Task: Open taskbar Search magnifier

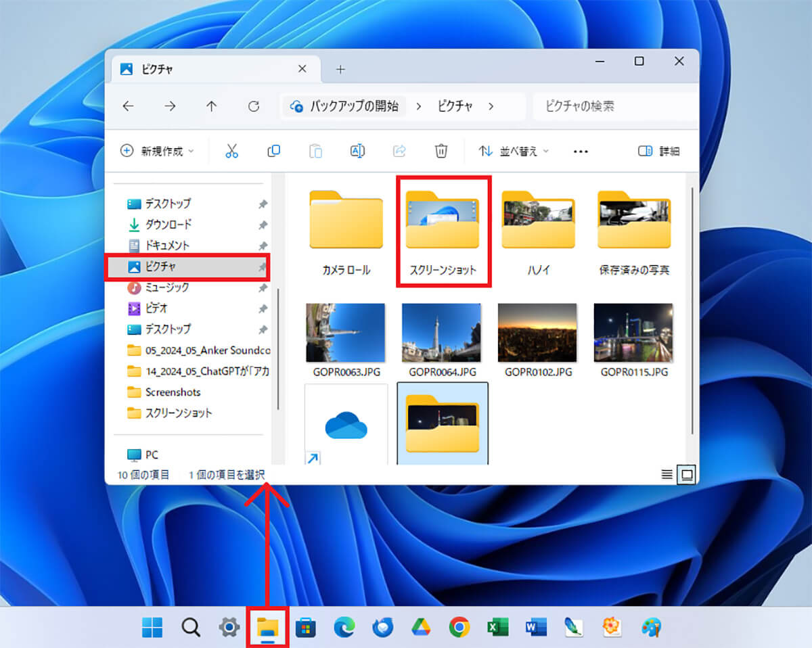Action: tap(191, 628)
